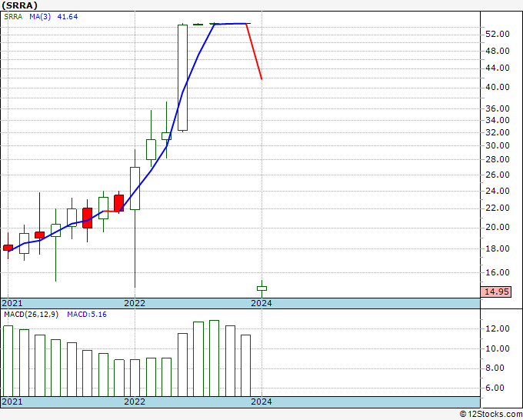
Task: Click the first red candle at start of 2021
Action: [8, 248]
